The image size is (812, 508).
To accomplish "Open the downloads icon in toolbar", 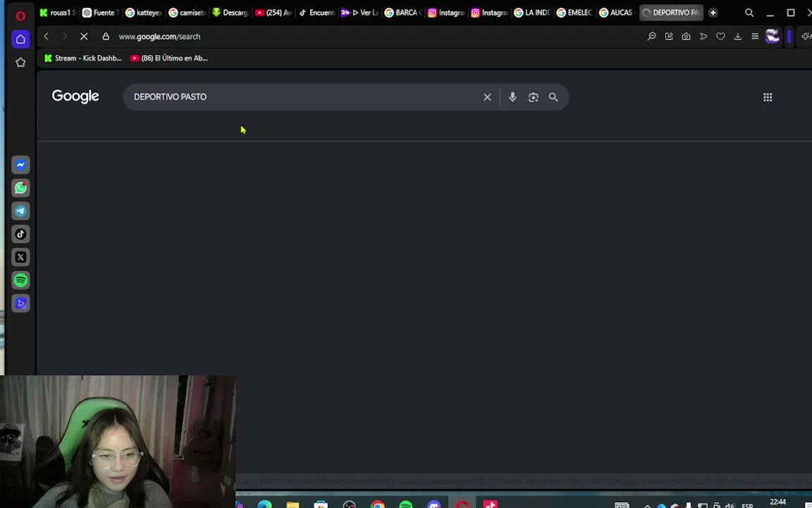I will point(738,36).
